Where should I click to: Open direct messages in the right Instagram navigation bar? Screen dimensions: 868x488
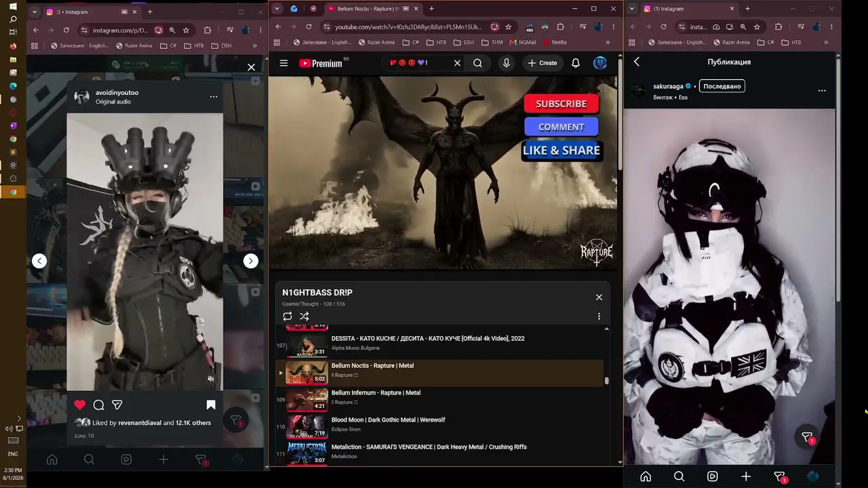(x=780, y=477)
